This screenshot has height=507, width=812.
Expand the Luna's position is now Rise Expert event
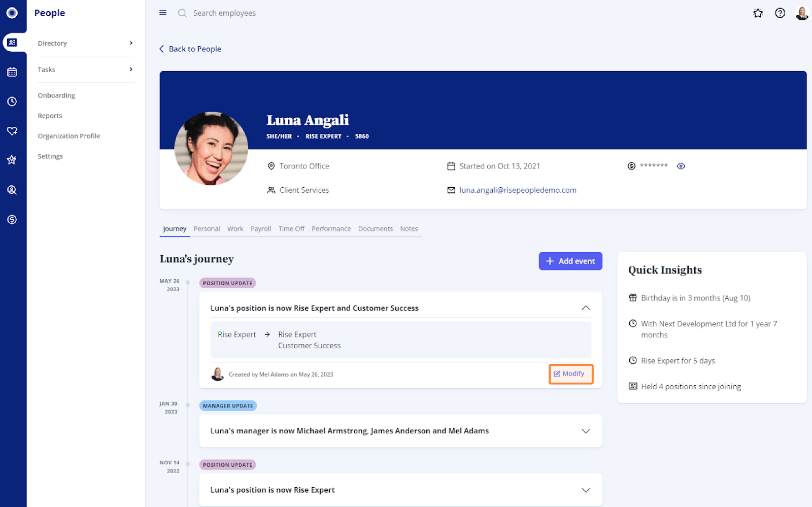point(586,490)
